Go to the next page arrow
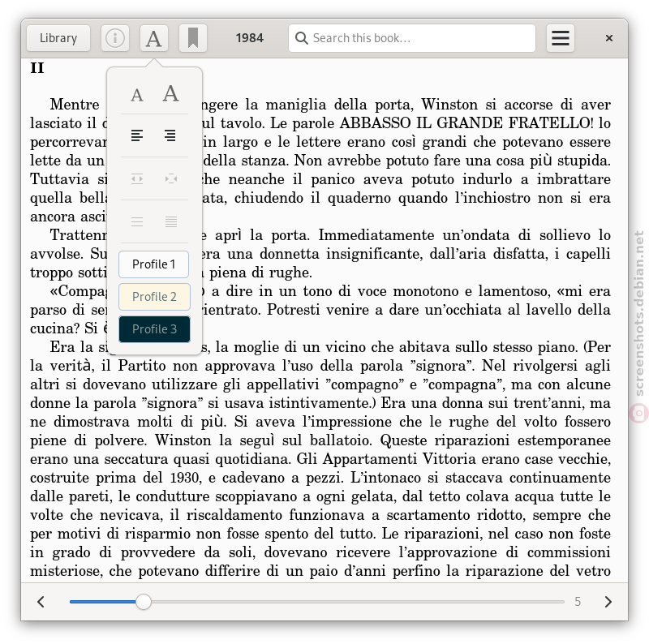The height and width of the screenshot is (644, 649). pos(608,601)
